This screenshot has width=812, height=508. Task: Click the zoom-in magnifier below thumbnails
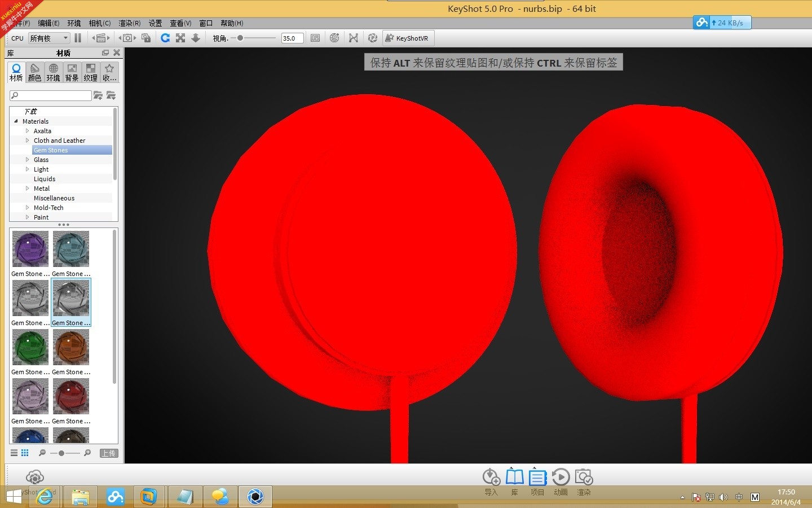pyautogui.click(x=87, y=453)
